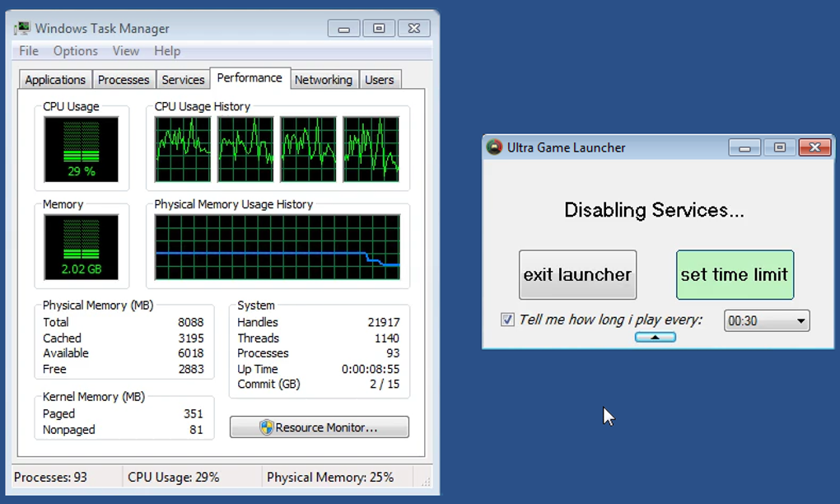This screenshot has width=840, height=504.
Task: Open the Help menu in Task Manager
Action: pos(167,51)
